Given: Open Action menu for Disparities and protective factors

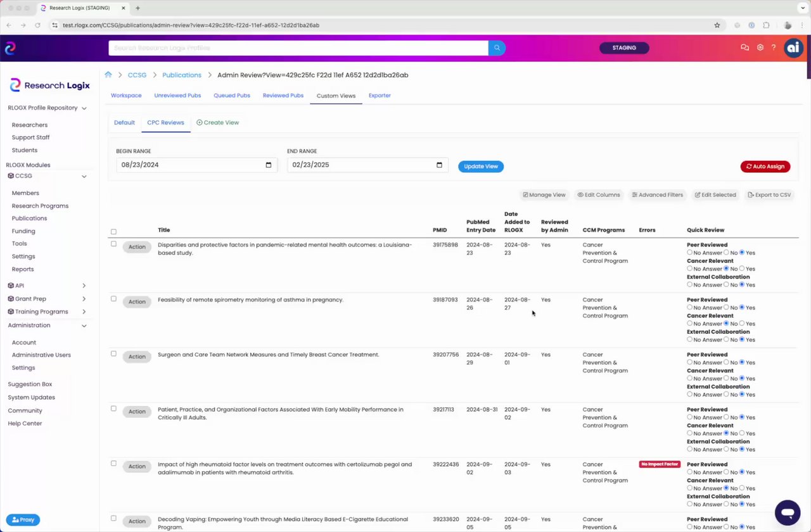Looking at the screenshot, I should (x=137, y=247).
